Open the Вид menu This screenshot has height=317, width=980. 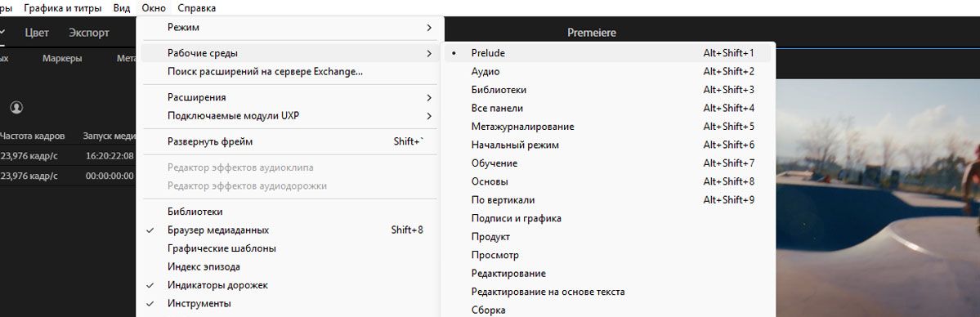coord(122,8)
